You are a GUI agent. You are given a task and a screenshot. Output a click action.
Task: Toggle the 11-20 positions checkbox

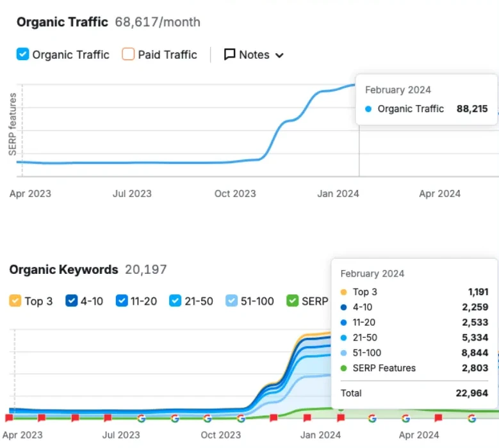(122, 300)
